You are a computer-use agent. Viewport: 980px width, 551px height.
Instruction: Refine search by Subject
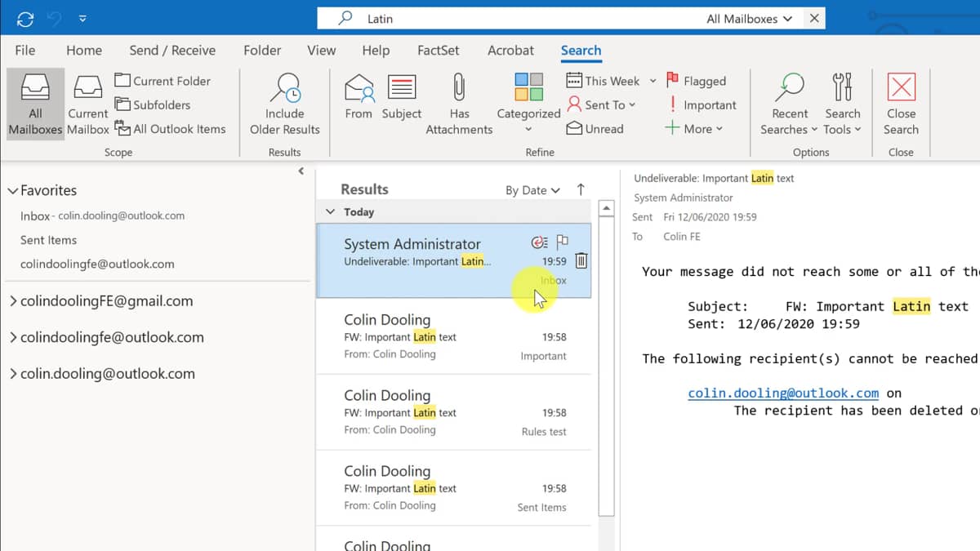coord(402,97)
